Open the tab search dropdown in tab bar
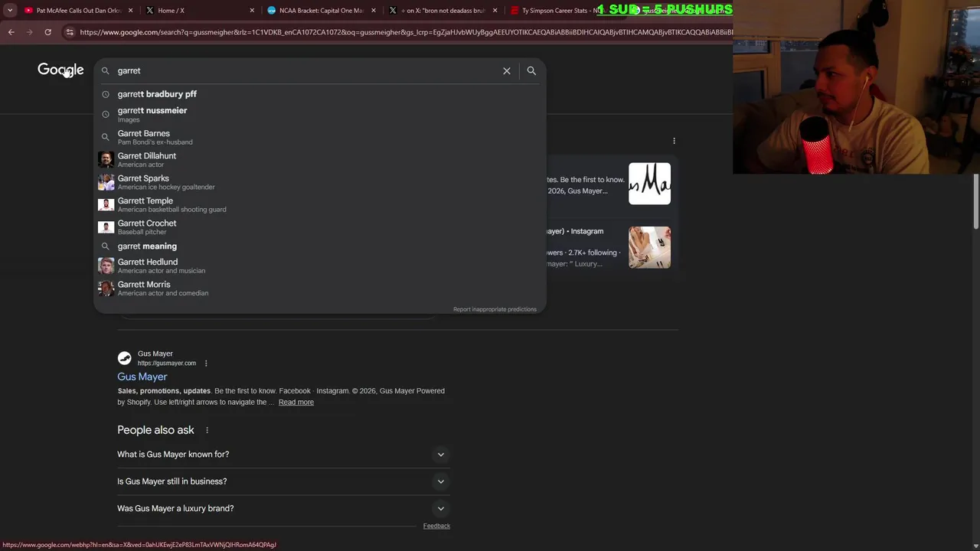The width and height of the screenshot is (980, 551). tap(9, 11)
